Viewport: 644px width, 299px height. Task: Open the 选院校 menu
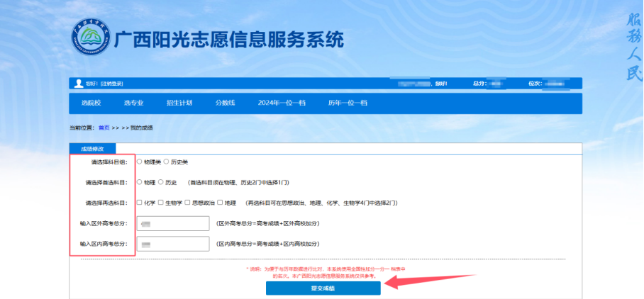(91, 103)
